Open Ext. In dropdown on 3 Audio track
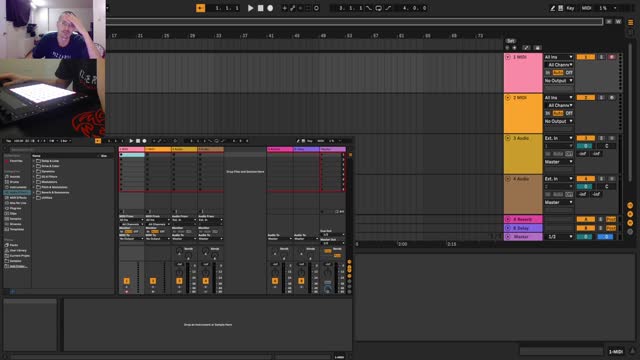This screenshot has width=640, height=360. pos(558,138)
